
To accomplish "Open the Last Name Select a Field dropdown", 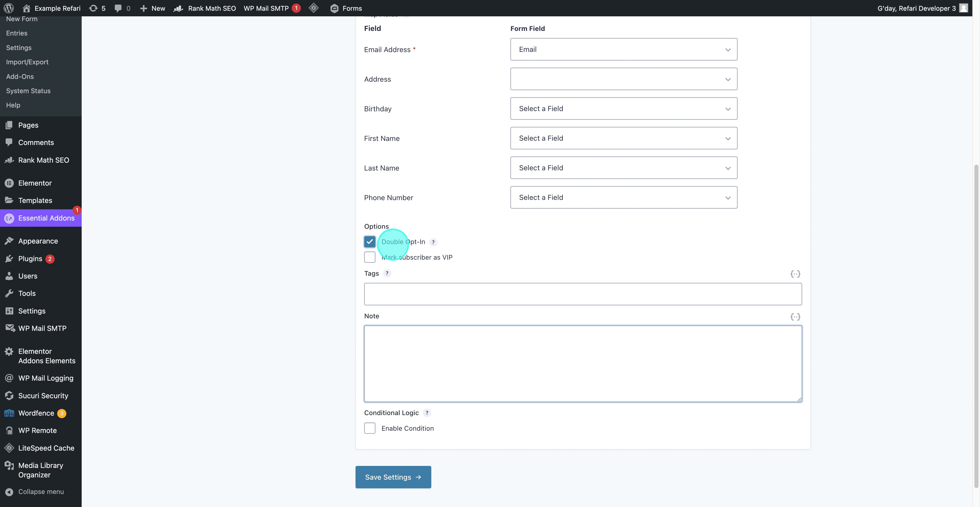I will (623, 168).
